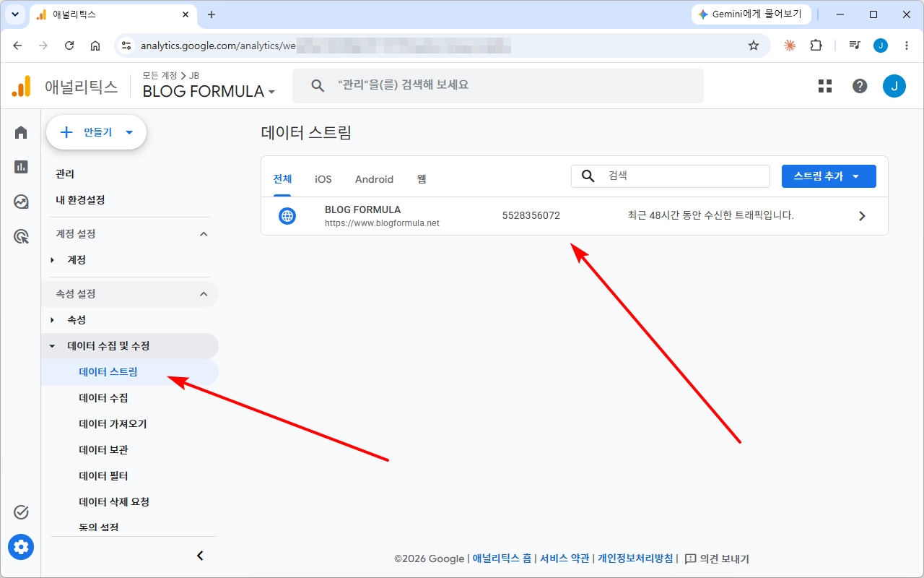This screenshot has height=578, width=924.
Task: Open the Advertising cursor-target icon
Action: pyautogui.click(x=21, y=236)
